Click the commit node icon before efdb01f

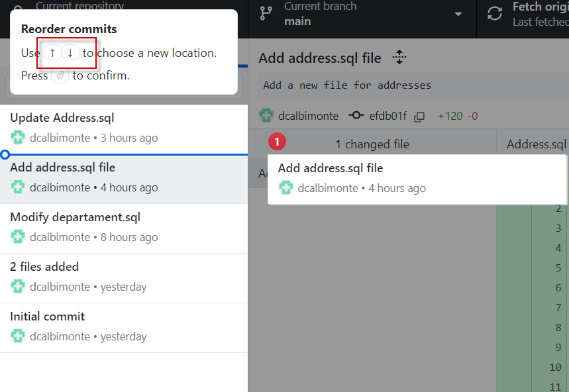point(356,116)
